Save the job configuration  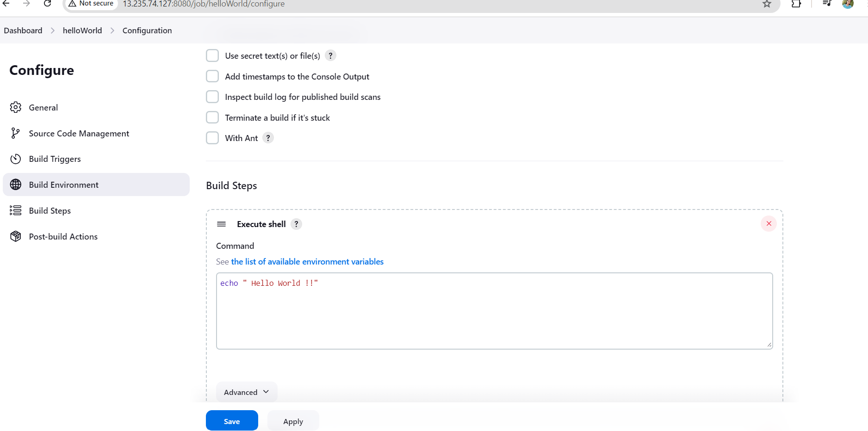pyautogui.click(x=232, y=421)
